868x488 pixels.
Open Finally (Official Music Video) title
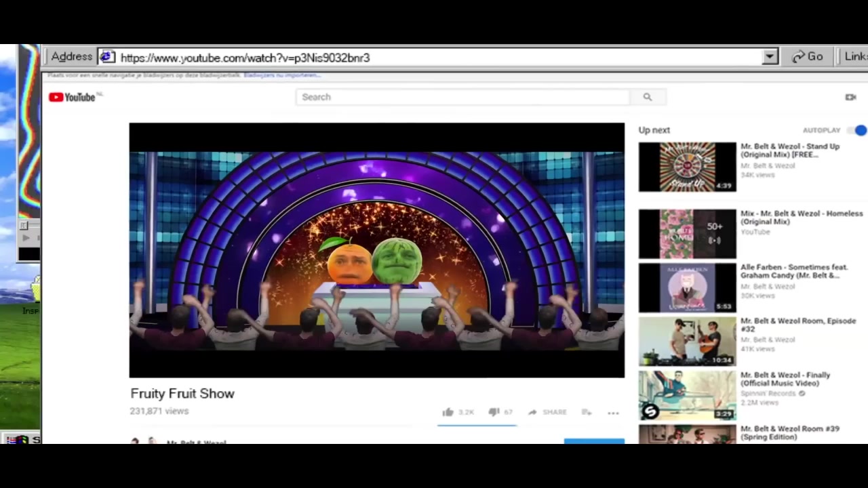[x=785, y=379]
